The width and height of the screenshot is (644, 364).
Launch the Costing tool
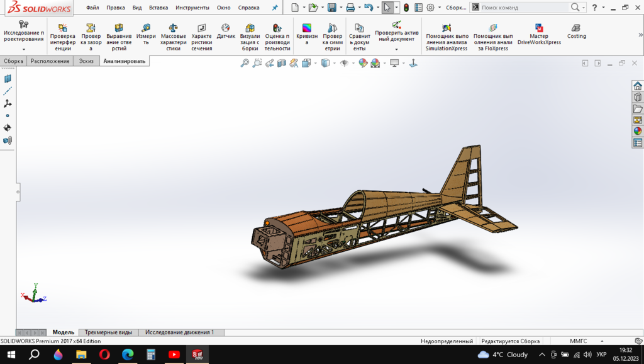coord(576,31)
